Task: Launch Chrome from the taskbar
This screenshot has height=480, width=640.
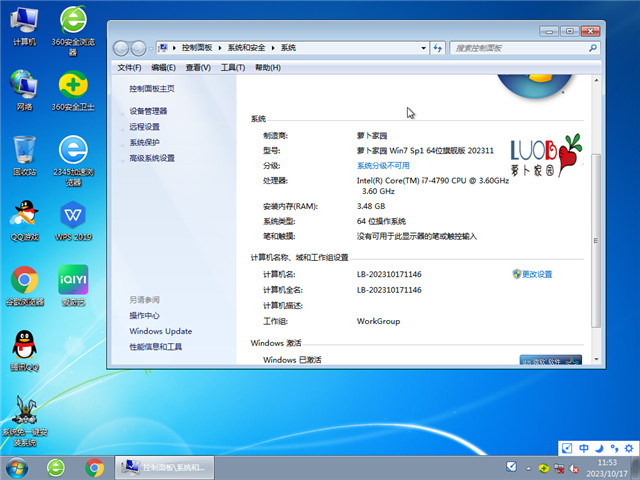Action: [x=94, y=468]
